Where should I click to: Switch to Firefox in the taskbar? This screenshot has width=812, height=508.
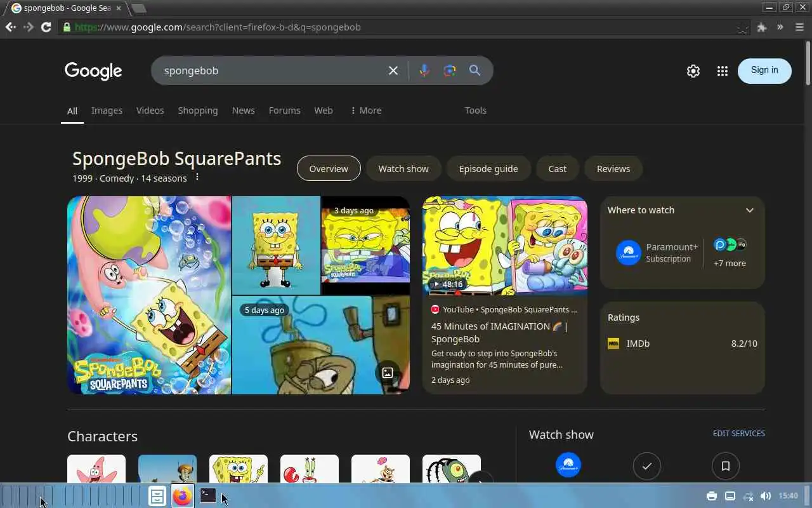point(183,495)
